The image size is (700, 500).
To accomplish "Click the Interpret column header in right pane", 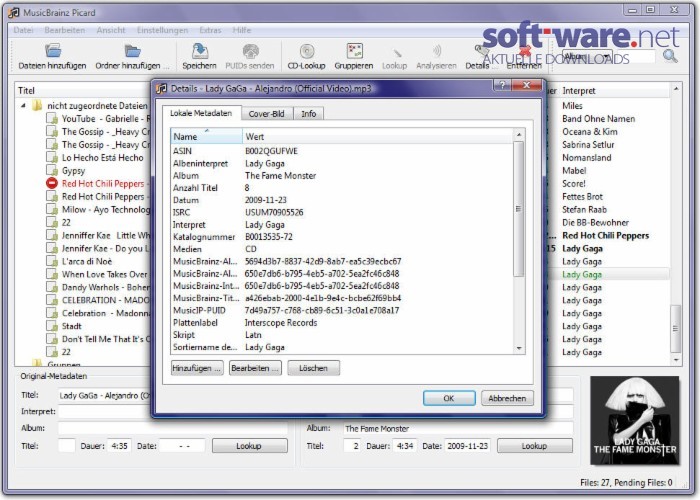I will tap(579, 91).
